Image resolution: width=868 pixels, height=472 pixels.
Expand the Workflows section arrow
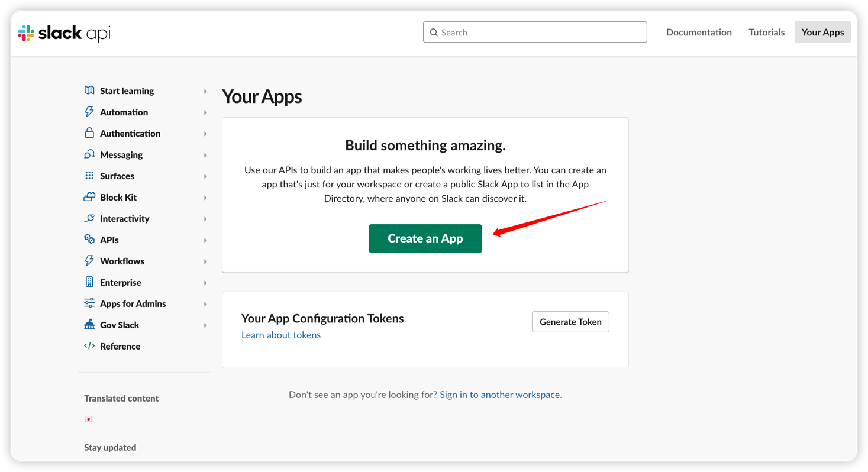click(205, 261)
